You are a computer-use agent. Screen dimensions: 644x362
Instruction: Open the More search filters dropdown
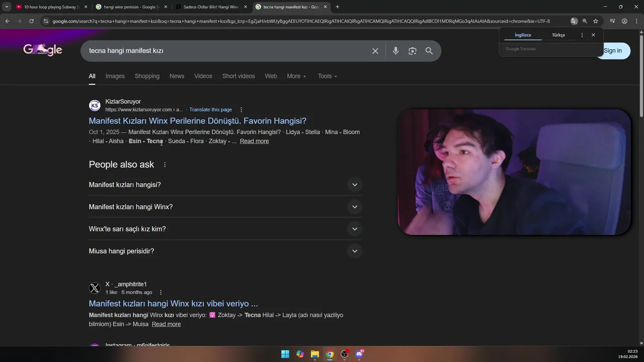pyautogui.click(x=296, y=76)
